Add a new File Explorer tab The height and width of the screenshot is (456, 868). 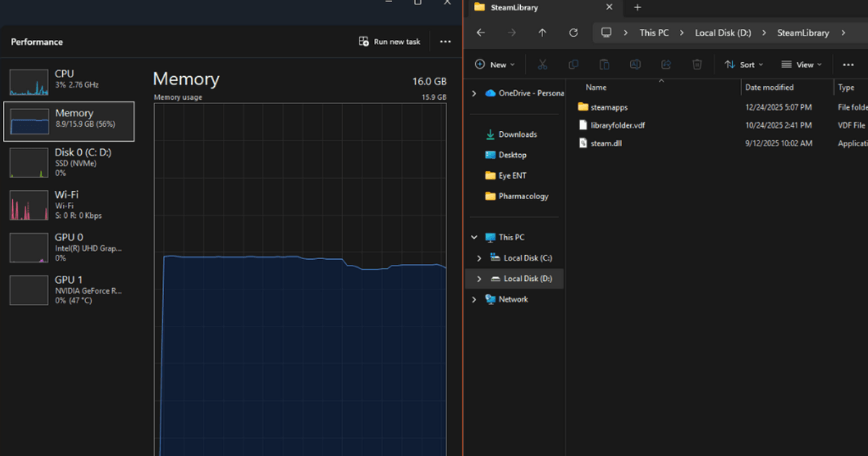coord(637,7)
